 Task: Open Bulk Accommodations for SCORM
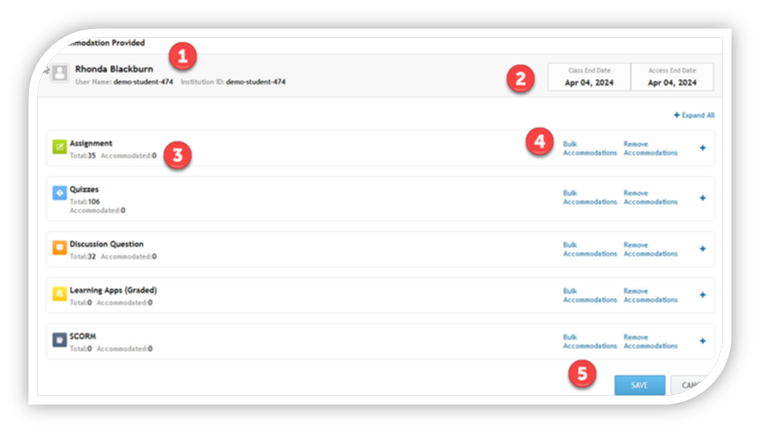pyautogui.click(x=590, y=342)
